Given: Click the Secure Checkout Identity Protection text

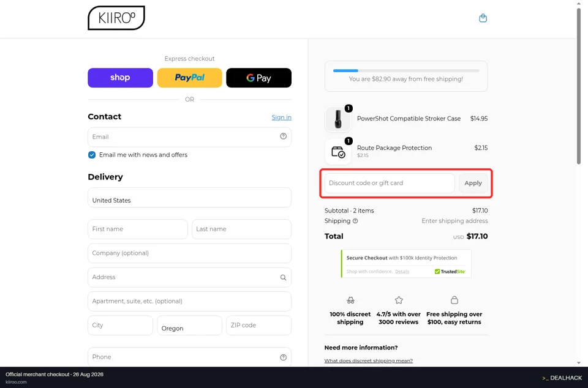Looking at the screenshot, I should [402, 258].
